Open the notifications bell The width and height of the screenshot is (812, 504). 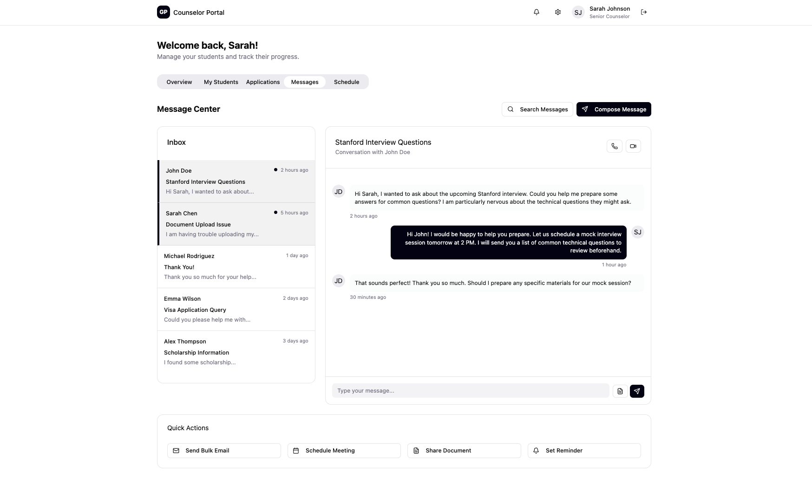tap(537, 12)
